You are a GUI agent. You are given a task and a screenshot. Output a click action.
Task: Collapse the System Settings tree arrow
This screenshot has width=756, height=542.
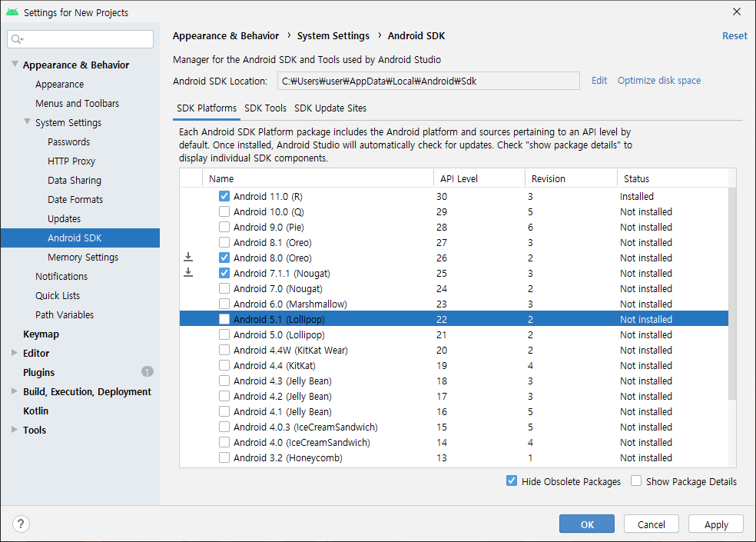point(28,121)
